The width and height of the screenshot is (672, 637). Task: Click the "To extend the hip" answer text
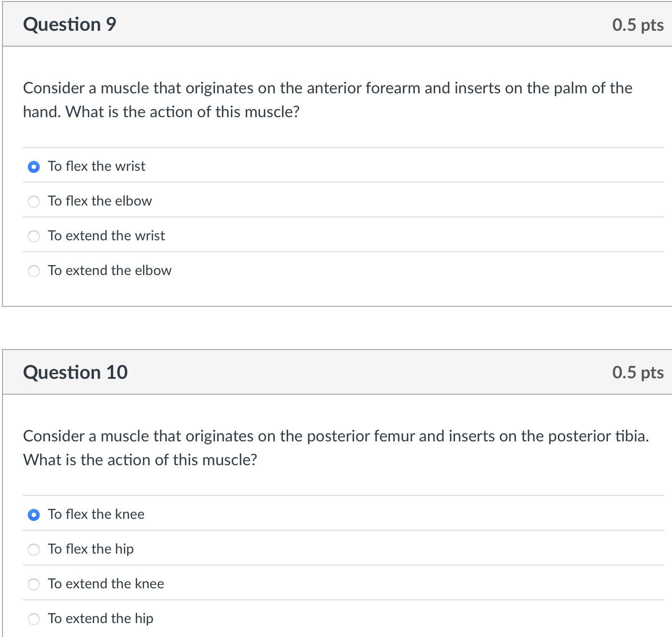click(x=100, y=619)
